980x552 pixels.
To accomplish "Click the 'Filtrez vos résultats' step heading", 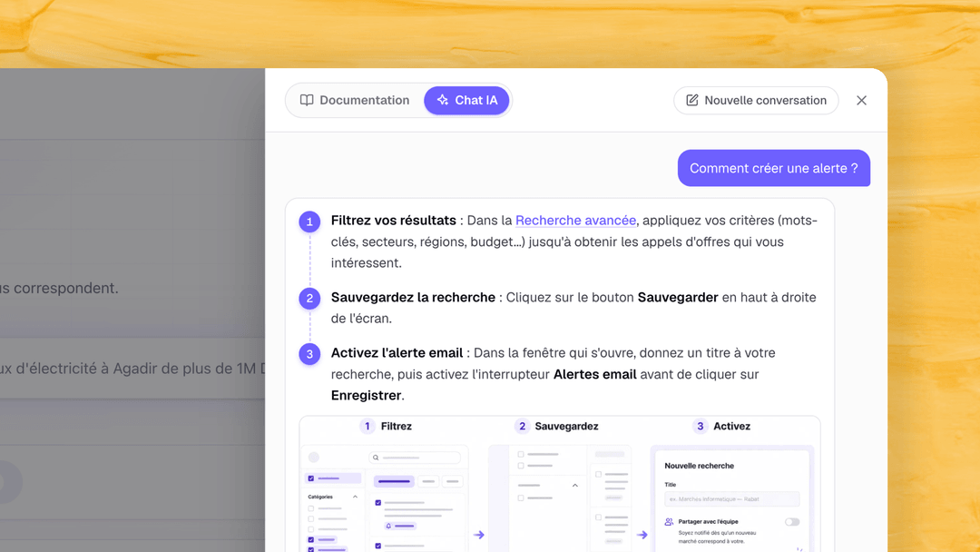I will click(393, 221).
